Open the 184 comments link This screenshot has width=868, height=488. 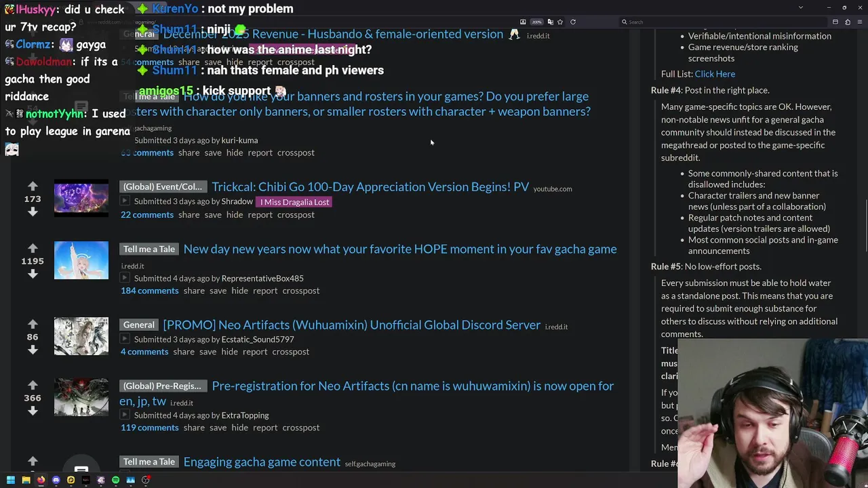tap(150, 291)
